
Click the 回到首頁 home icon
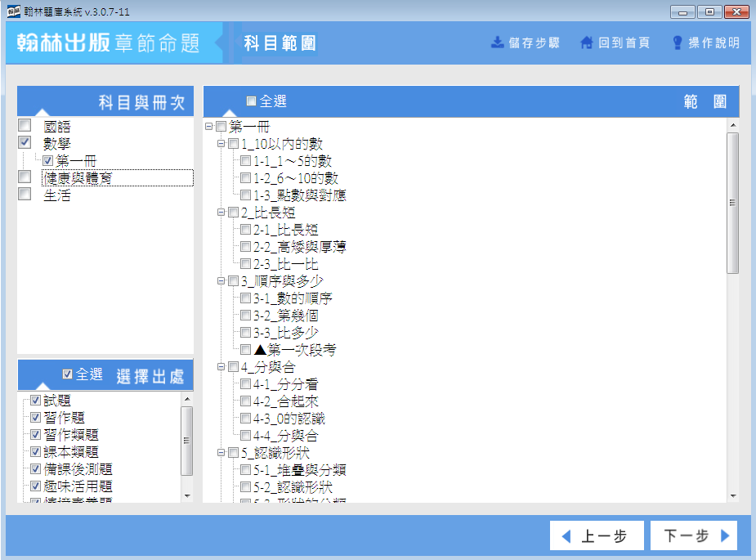(586, 43)
